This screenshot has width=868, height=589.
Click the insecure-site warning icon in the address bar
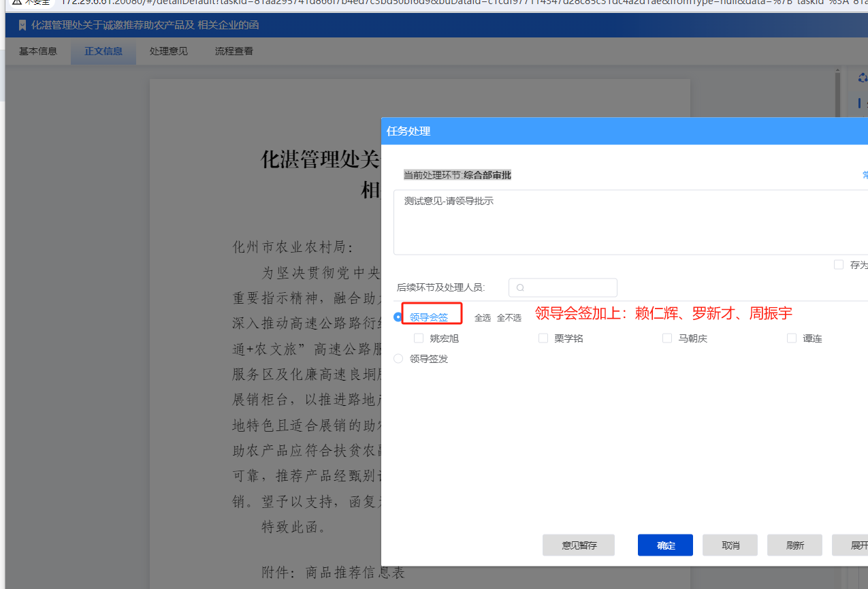pos(16,2)
